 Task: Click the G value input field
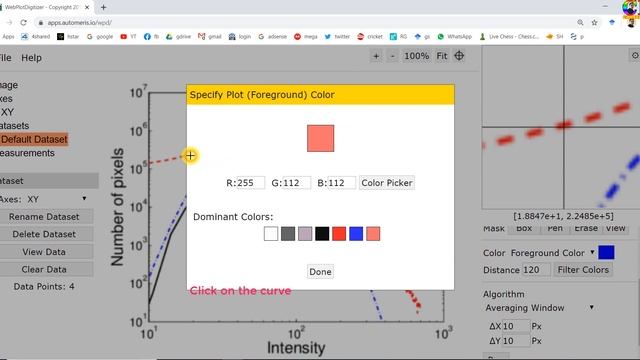coord(296,183)
